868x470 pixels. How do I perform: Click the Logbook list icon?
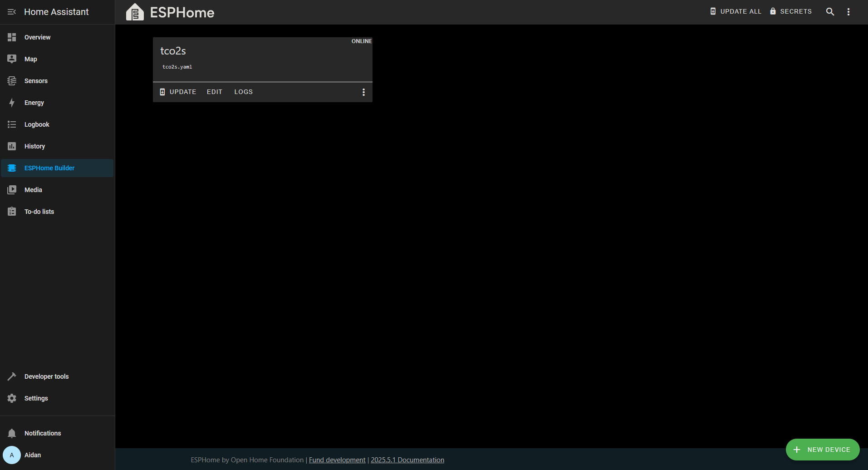coord(12,124)
